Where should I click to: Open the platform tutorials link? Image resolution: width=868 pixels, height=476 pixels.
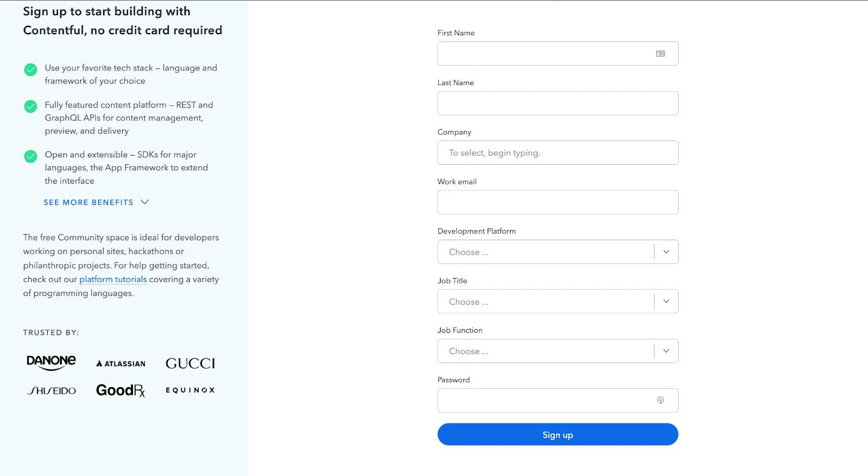(x=113, y=279)
